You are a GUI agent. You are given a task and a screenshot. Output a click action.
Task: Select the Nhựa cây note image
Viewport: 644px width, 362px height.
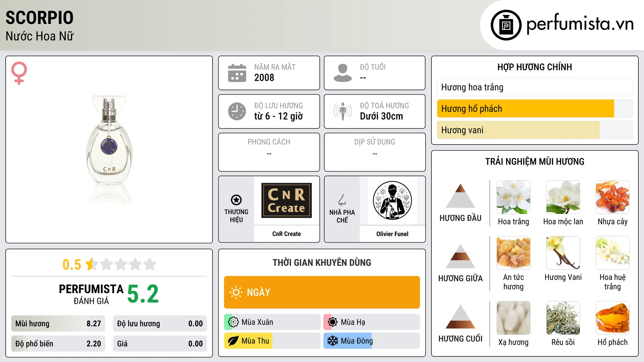[613, 197]
